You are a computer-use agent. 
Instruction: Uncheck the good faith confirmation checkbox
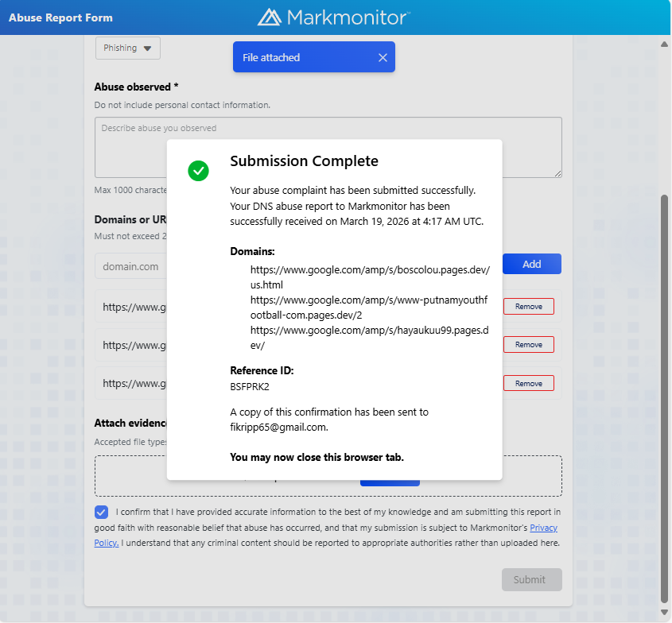click(x=102, y=512)
